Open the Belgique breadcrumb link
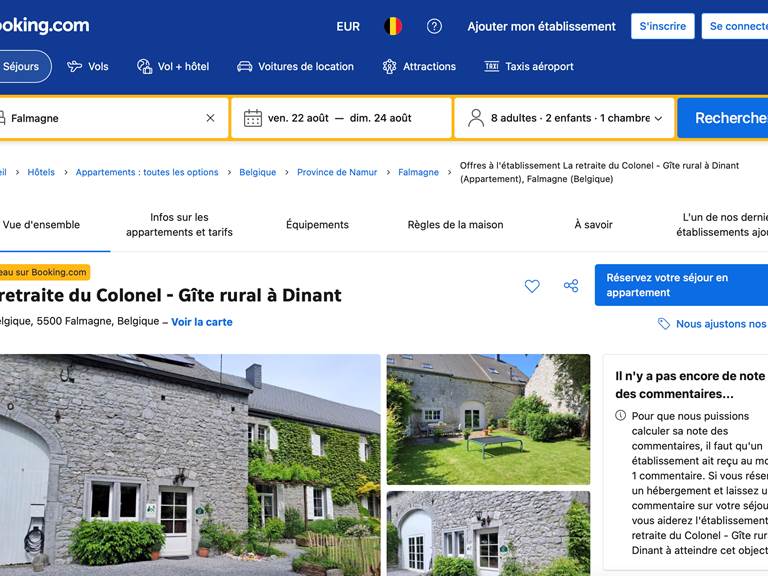768x576 pixels. (258, 172)
